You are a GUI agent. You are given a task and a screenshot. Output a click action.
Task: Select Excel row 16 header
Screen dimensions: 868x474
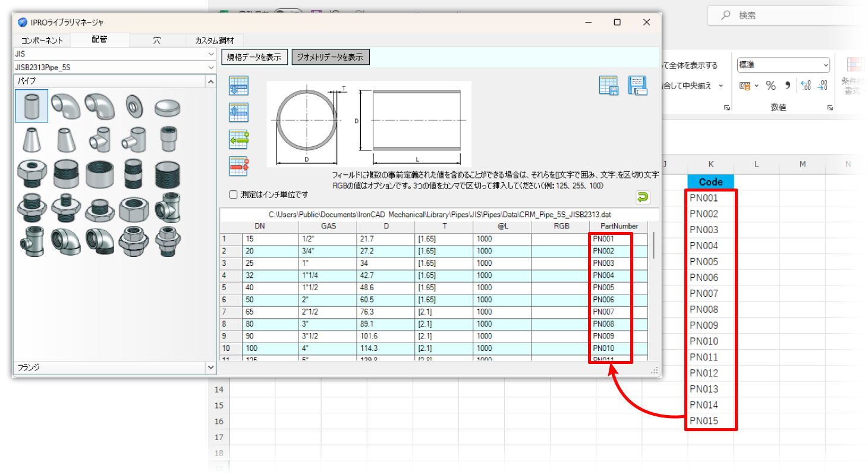(219, 421)
